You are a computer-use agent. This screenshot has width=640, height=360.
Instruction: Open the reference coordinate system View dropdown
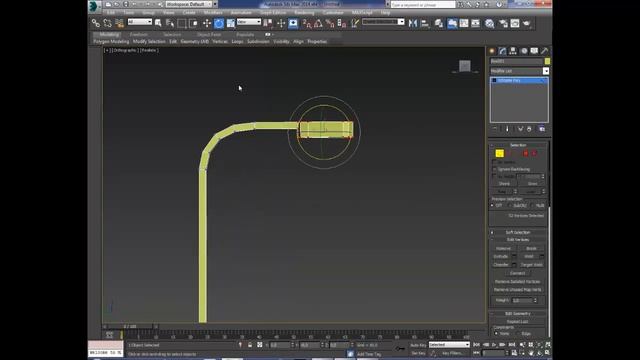click(x=249, y=22)
